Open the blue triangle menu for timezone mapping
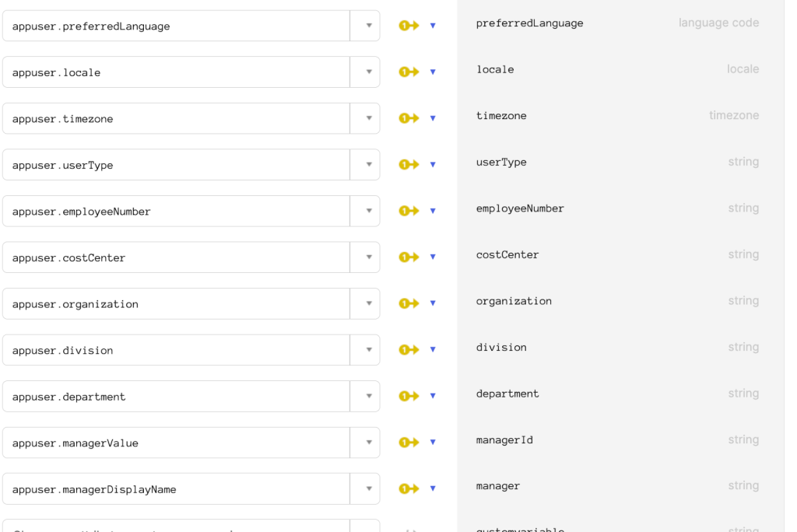797x532 pixels. click(433, 118)
